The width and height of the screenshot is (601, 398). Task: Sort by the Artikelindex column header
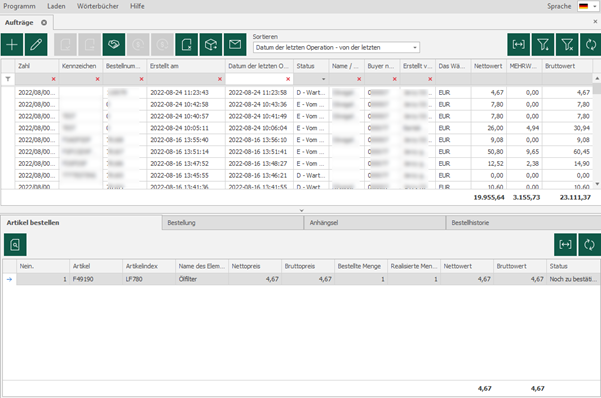tap(149, 266)
